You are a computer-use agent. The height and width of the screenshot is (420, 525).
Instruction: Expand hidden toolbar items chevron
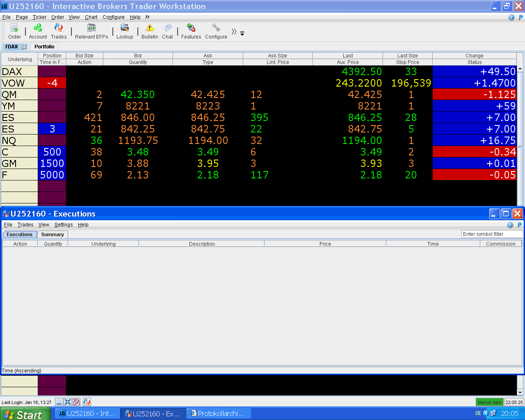234,32
